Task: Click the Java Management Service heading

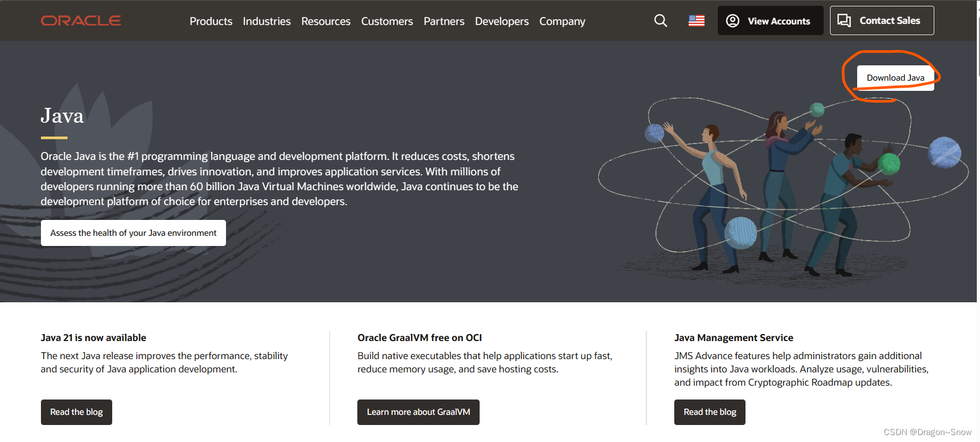Action: 734,338
